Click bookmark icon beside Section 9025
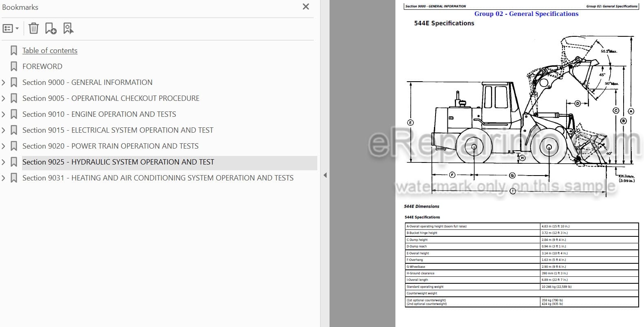 pyautogui.click(x=14, y=162)
